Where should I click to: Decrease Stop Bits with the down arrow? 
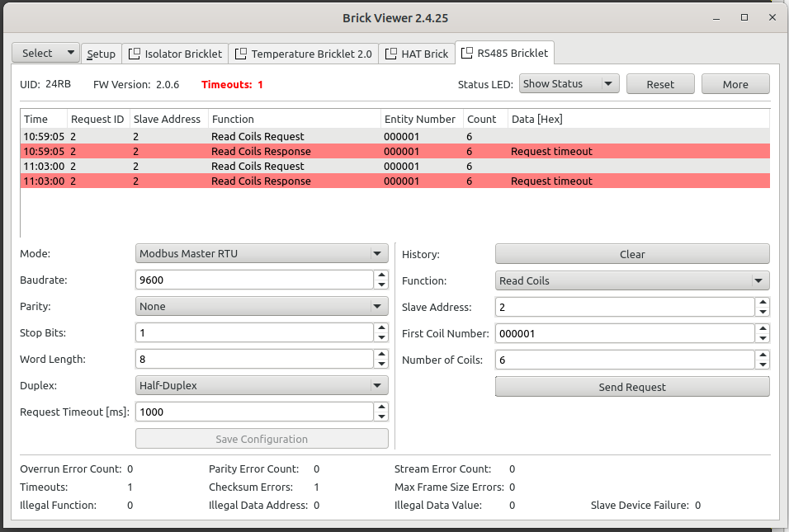point(381,337)
